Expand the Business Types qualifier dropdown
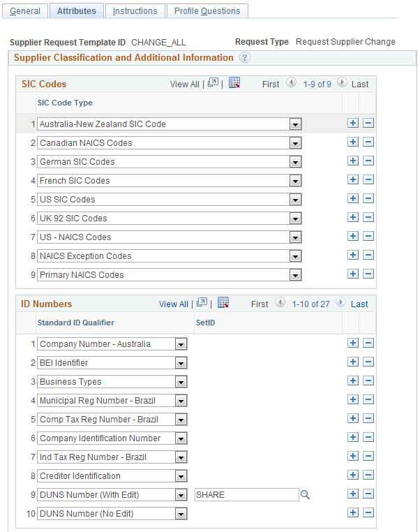420x532 pixels. click(x=181, y=382)
